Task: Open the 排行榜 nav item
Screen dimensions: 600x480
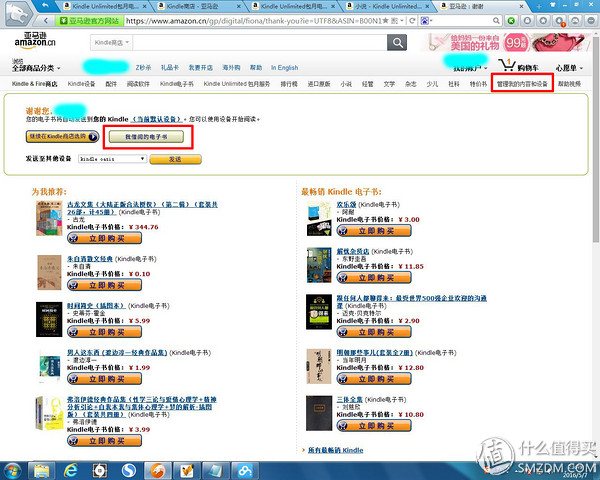Action: click(x=289, y=84)
